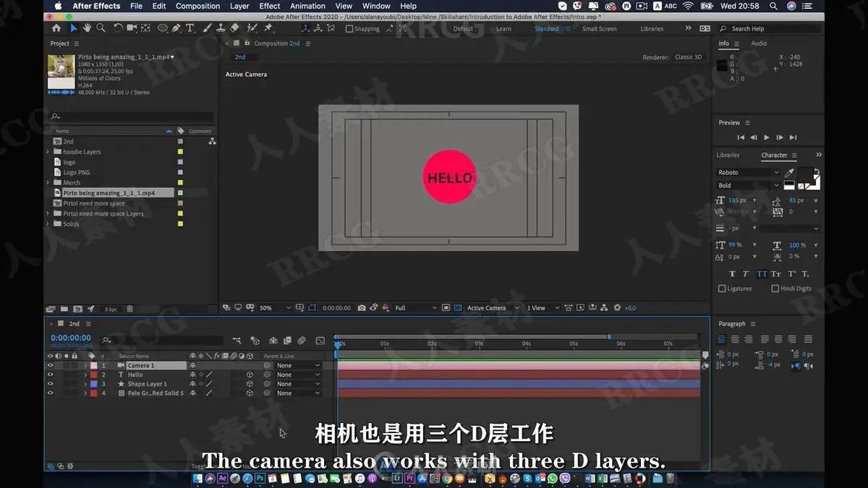
Task: Click the Graph Editor icon in timeline
Action: point(320,341)
